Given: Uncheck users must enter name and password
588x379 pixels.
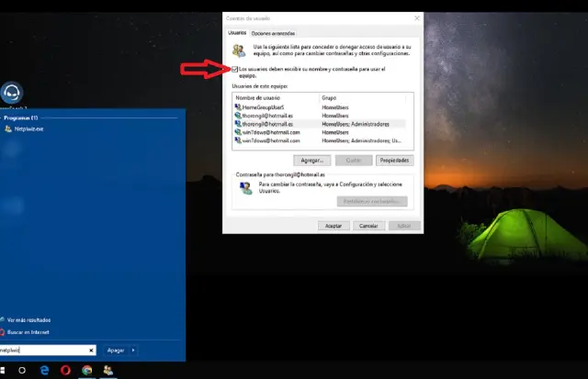Looking at the screenshot, I should click(x=236, y=70).
